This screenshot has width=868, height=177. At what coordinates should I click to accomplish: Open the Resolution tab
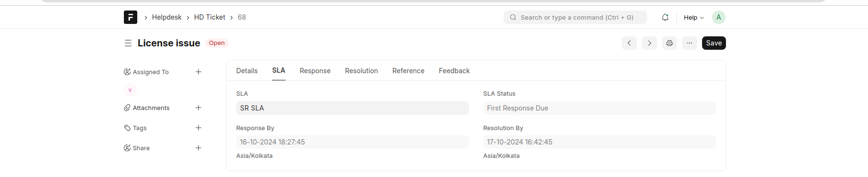tap(362, 71)
